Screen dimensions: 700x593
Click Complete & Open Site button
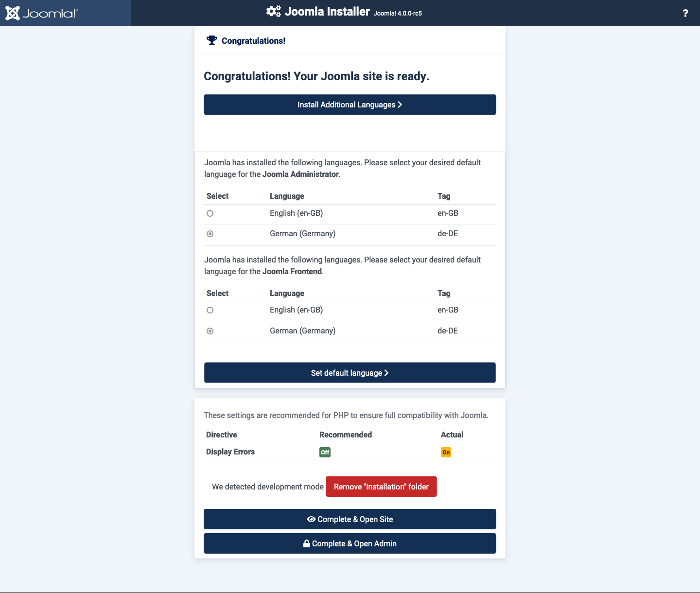coord(350,519)
